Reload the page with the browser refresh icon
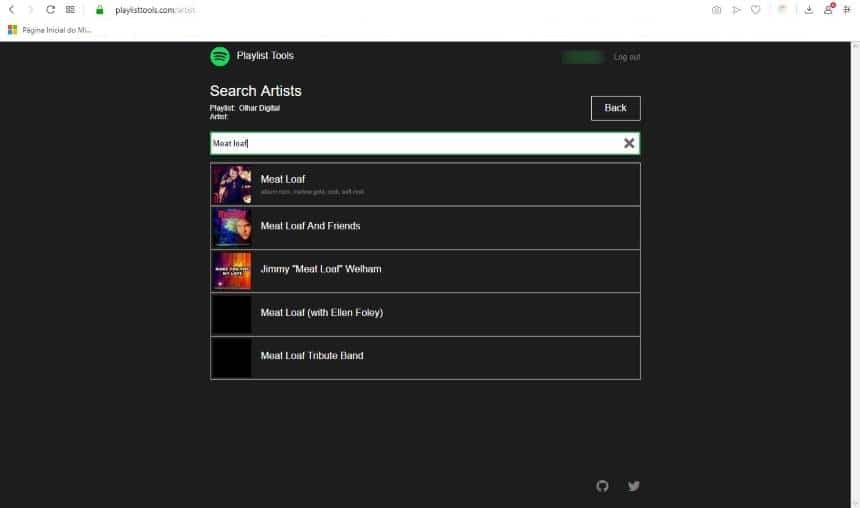 tap(50, 10)
